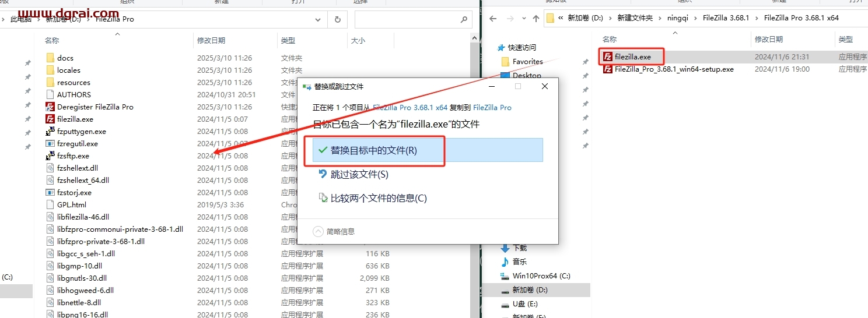Choose skip this file option
Viewport: 868px width, 318px height.
353,174
